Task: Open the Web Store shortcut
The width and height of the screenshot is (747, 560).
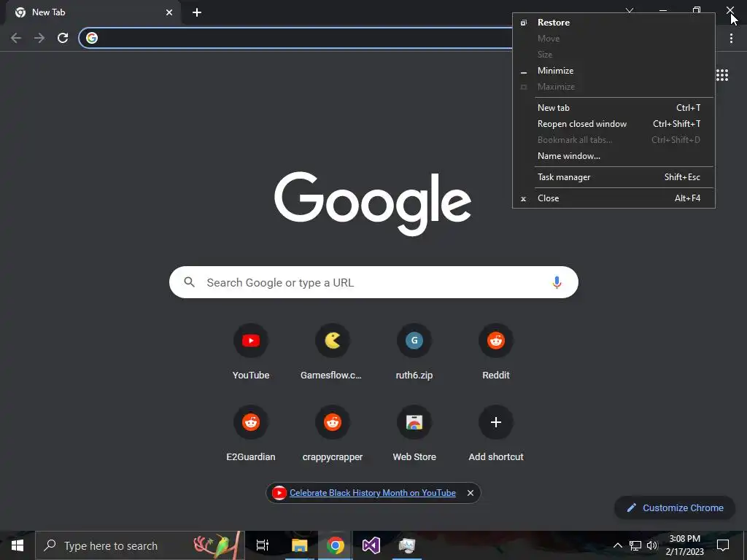Action: click(414, 434)
